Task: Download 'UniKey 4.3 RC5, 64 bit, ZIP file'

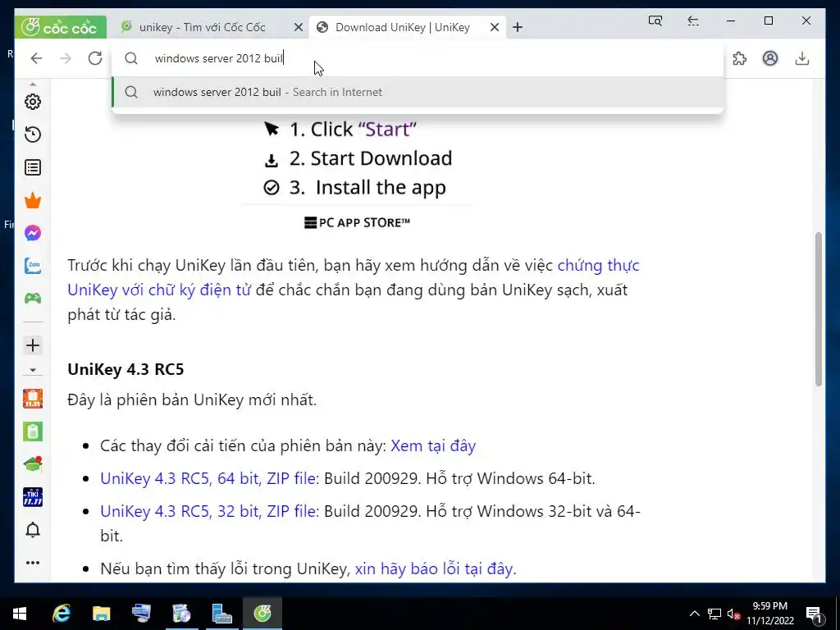Action: 208,478
